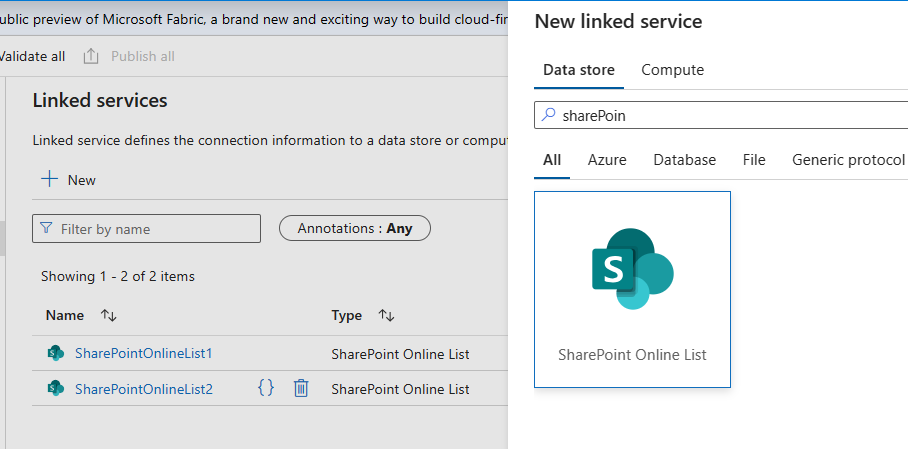908x449 pixels.
Task: Select the Database category tab
Action: click(684, 160)
